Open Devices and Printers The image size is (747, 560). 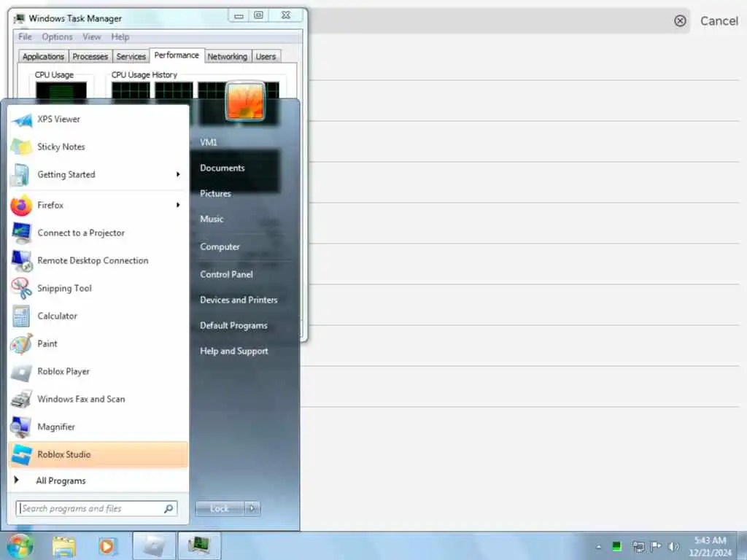(x=239, y=300)
